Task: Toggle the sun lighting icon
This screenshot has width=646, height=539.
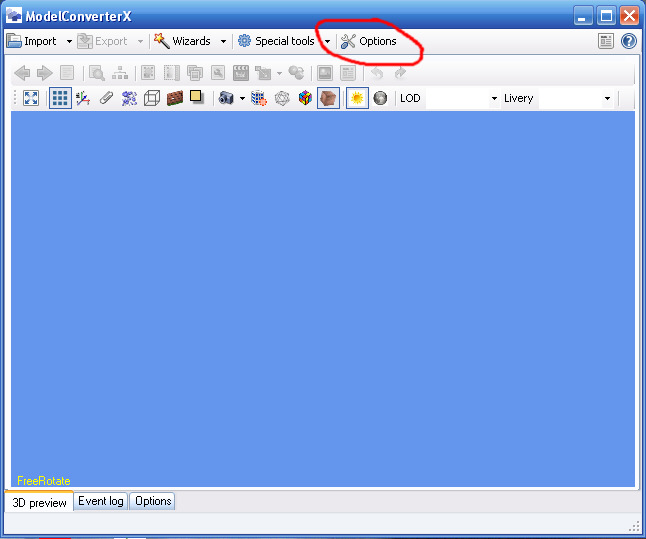Action: coord(357,98)
